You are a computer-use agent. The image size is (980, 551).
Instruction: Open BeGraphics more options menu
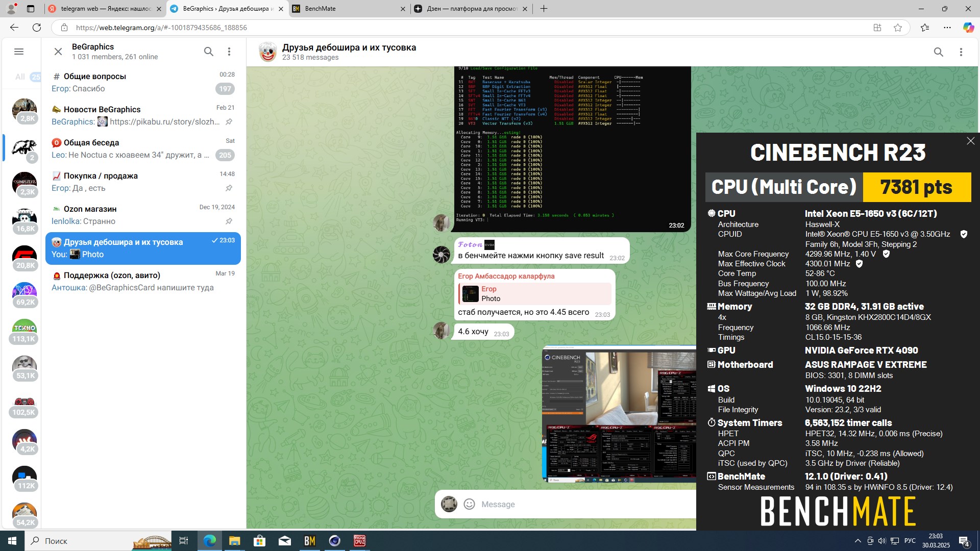point(229,52)
